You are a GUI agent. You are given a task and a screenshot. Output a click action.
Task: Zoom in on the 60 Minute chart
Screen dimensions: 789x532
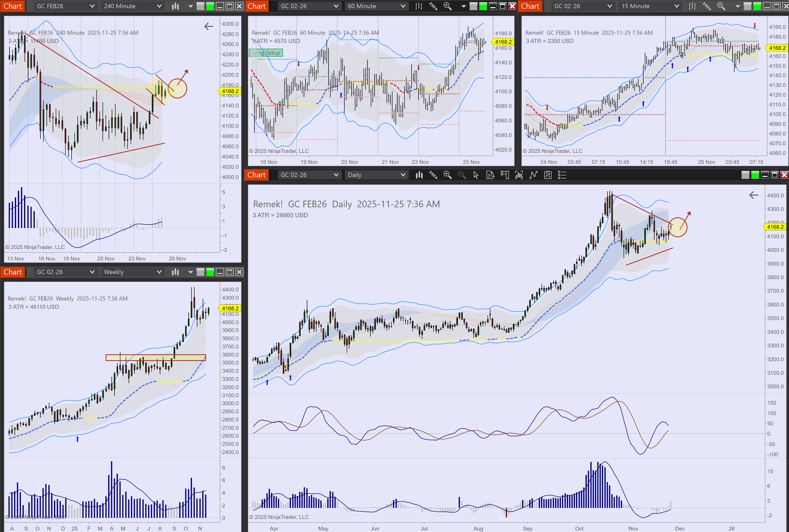(x=447, y=6)
